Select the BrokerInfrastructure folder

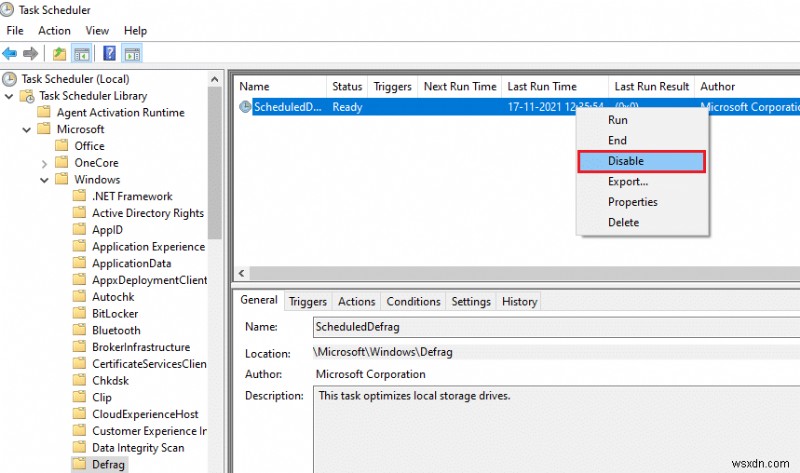(x=141, y=347)
